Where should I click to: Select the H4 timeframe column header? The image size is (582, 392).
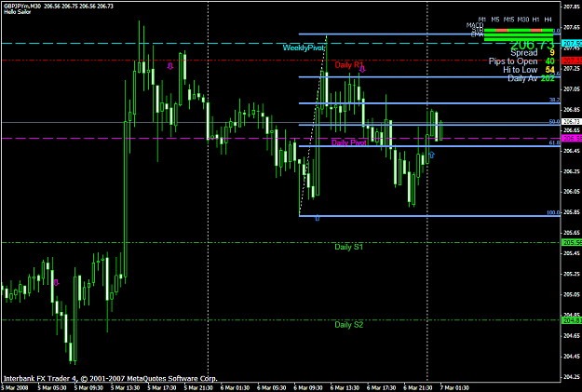point(548,20)
